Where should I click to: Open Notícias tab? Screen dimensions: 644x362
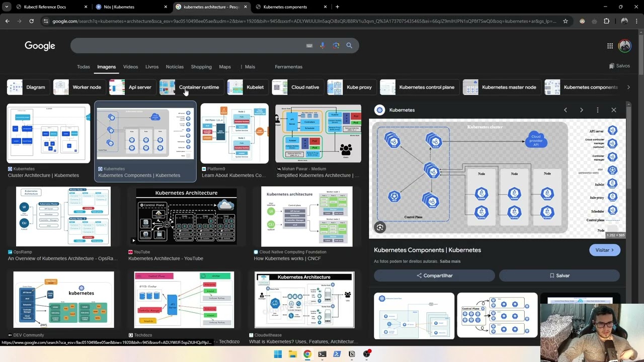click(x=175, y=67)
